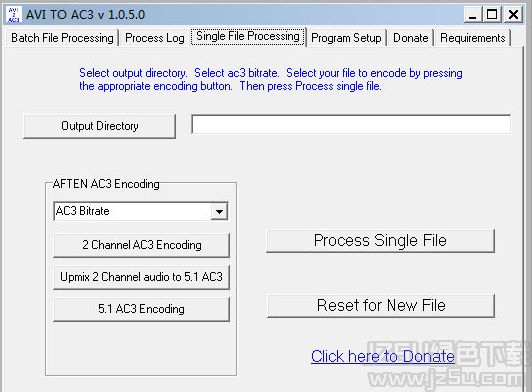Follow the Click here to Donate link
The height and width of the screenshot is (392, 532).
(383, 357)
